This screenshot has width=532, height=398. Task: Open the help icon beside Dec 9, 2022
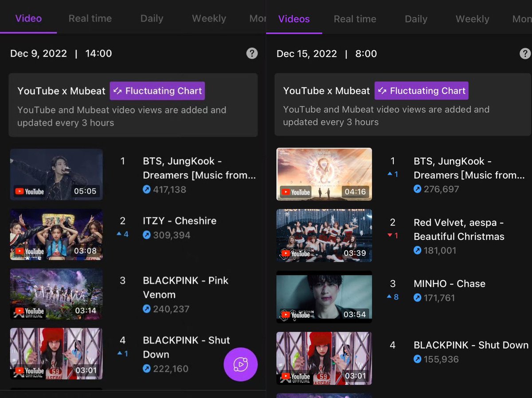click(252, 54)
